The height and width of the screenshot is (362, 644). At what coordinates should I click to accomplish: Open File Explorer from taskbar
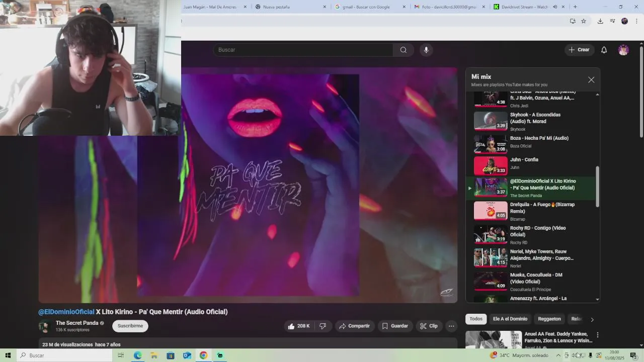[154, 355]
